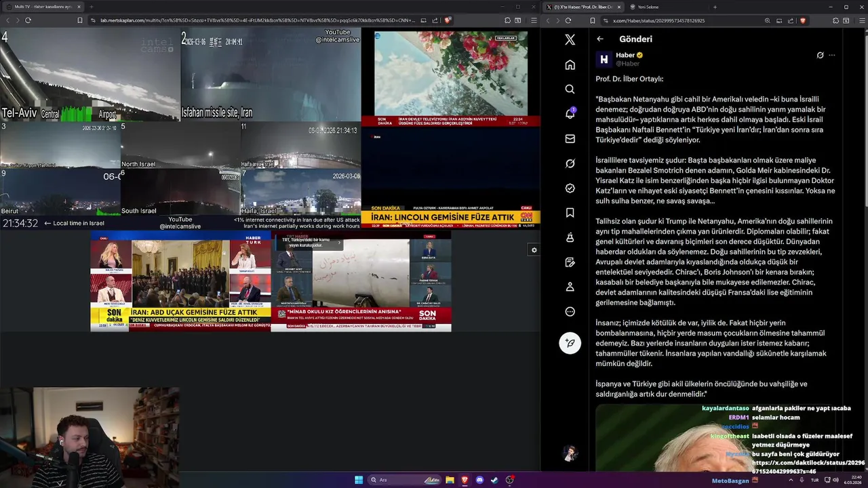Open the Explore search in X sidebar

[570, 89]
